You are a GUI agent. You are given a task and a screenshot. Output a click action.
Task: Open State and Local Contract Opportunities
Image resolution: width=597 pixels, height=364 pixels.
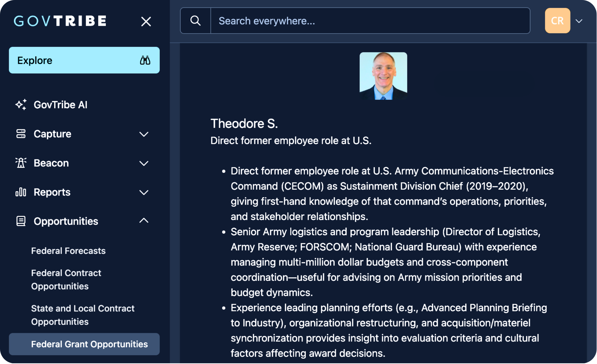click(83, 315)
